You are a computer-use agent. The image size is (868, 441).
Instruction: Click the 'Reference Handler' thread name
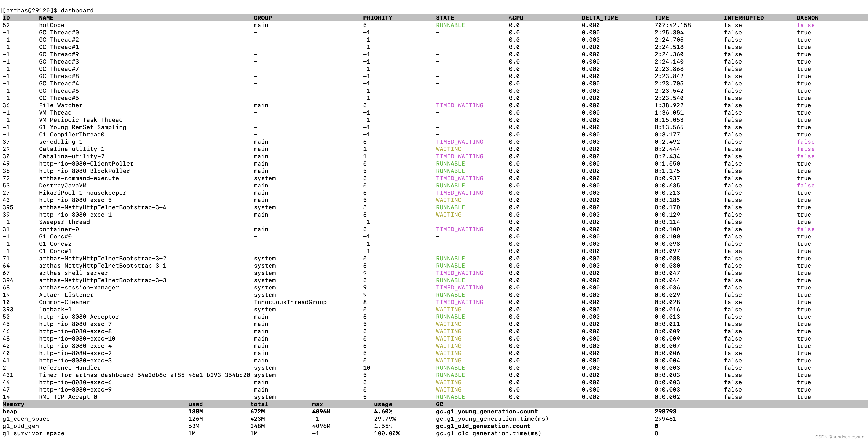[70, 368]
